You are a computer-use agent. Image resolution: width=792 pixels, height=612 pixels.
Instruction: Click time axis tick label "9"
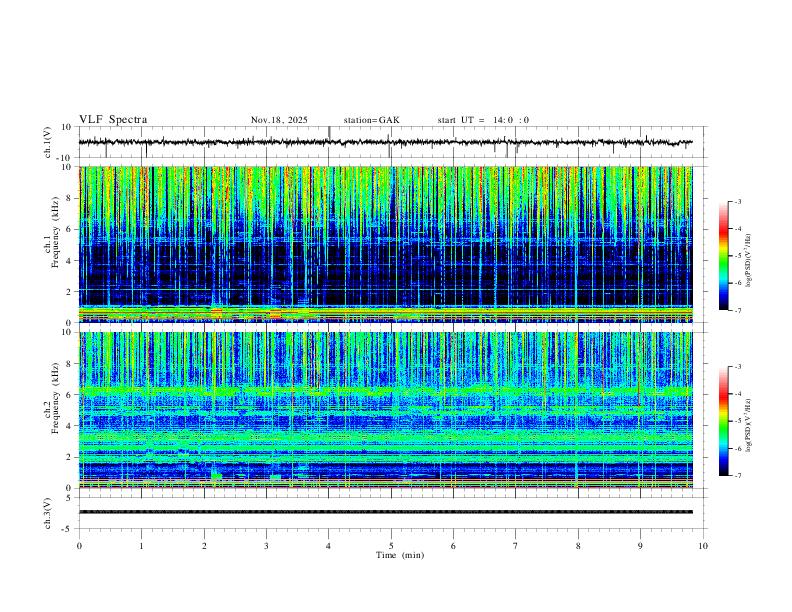(x=640, y=546)
